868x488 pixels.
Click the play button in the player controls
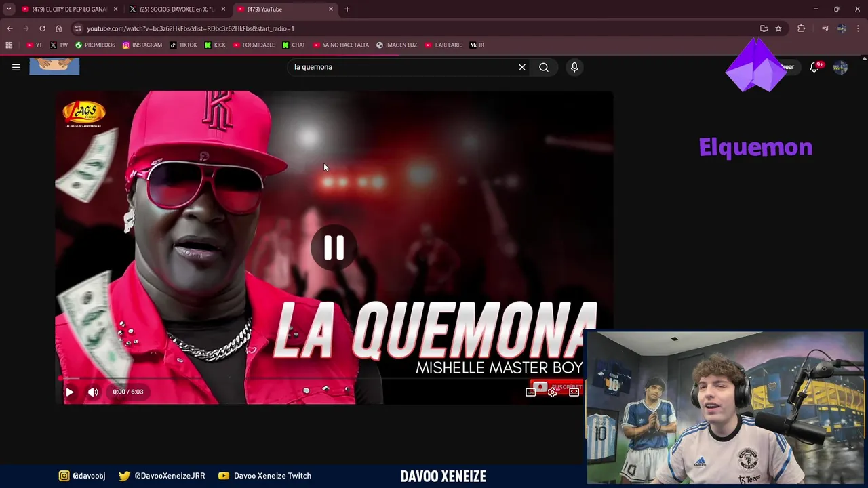point(69,392)
